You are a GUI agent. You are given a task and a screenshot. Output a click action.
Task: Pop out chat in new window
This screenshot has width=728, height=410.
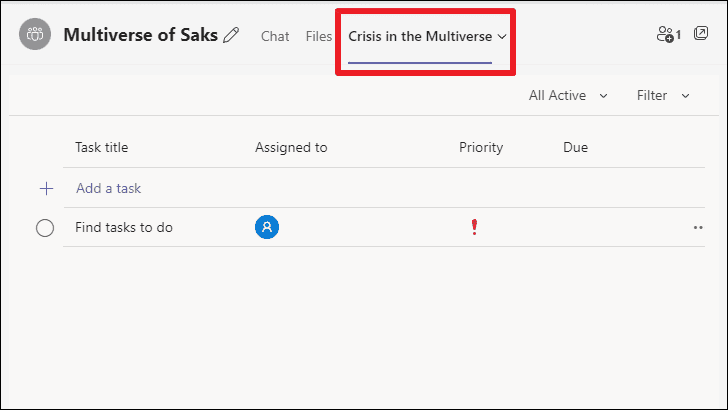701,33
